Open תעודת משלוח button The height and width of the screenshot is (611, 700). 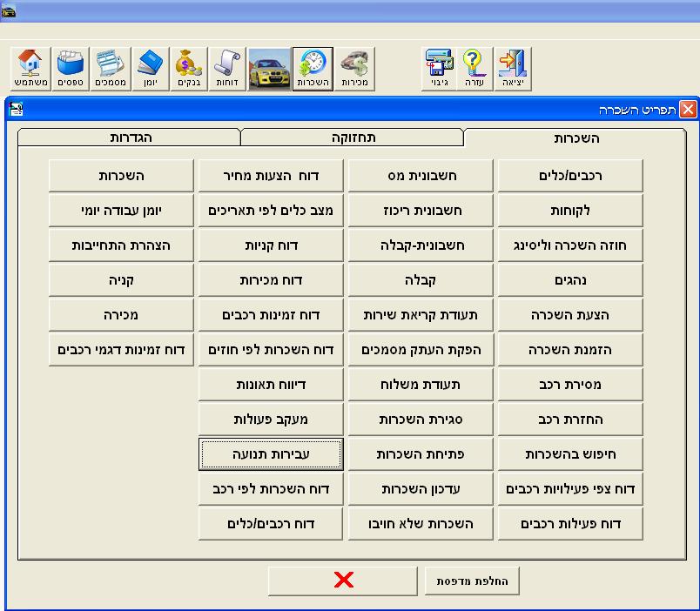click(421, 385)
